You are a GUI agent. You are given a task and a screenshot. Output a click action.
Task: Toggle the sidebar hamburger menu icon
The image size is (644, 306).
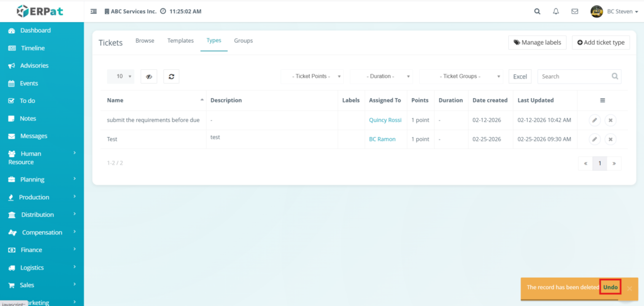pos(94,11)
